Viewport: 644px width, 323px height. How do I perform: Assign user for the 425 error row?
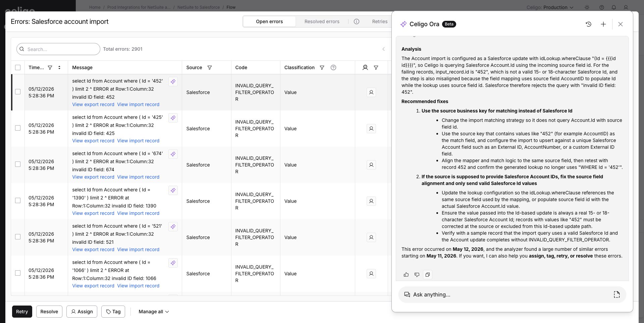[371, 129]
